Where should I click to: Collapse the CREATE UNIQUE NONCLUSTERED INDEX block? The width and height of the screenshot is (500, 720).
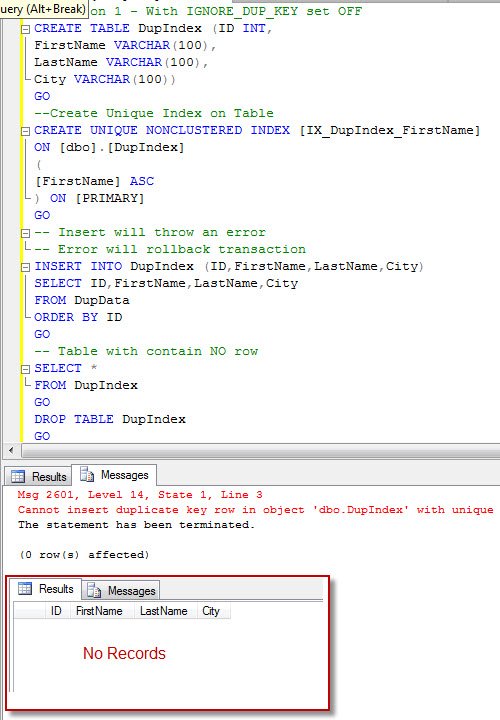pos(26,131)
